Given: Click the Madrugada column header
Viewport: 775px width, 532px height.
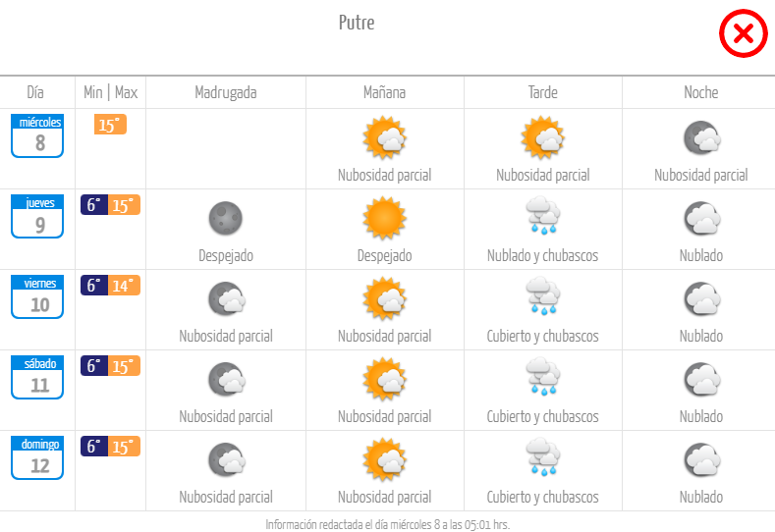Looking at the screenshot, I should [x=226, y=92].
